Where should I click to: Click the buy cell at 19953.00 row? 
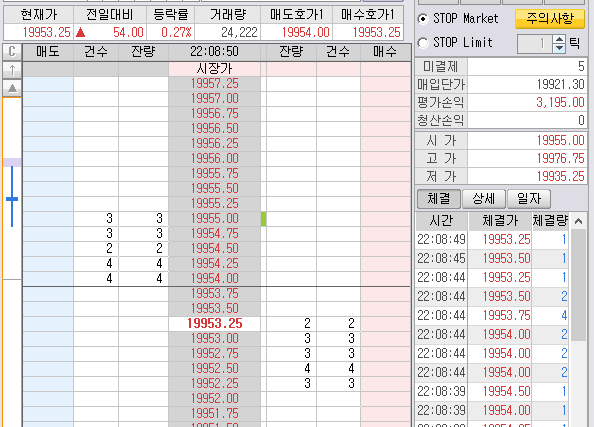point(385,339)
